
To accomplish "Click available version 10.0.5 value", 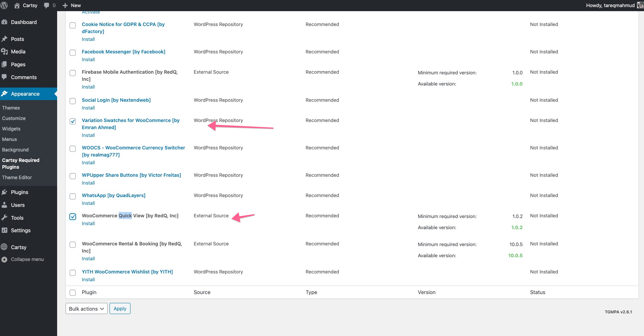I will tap(515, 256).
